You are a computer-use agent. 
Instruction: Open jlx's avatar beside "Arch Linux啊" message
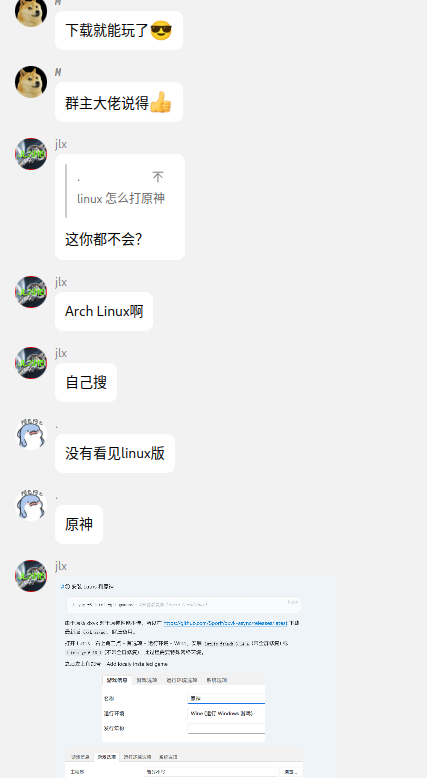(31, 292)
